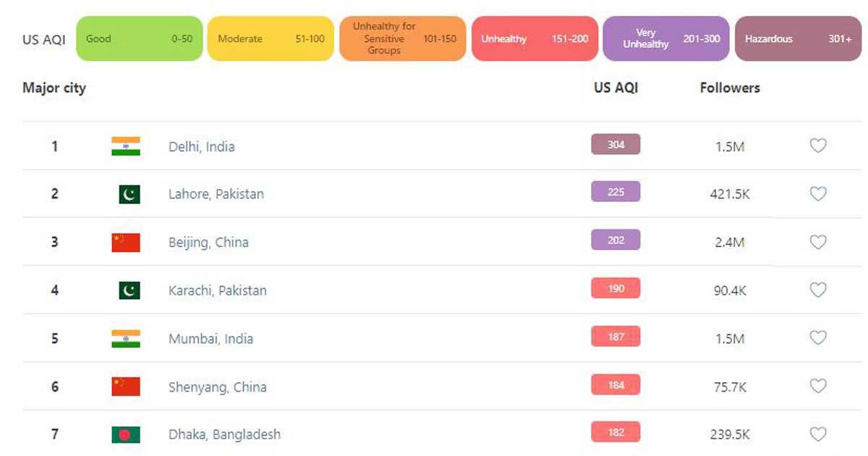The width and height of the screenshot is (868, 456).
Task: Click the green Good 0-50 legend swatch
Action: [x=140, y=38]
